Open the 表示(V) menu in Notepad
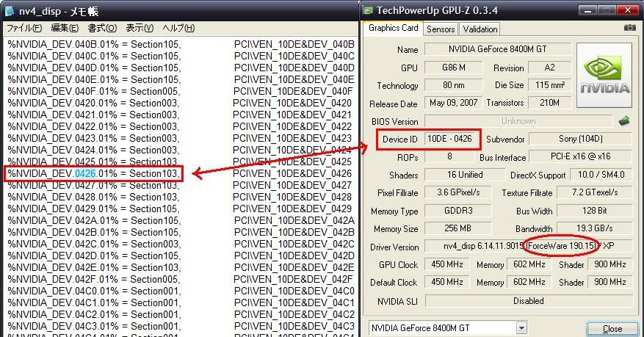 point(140,29)
